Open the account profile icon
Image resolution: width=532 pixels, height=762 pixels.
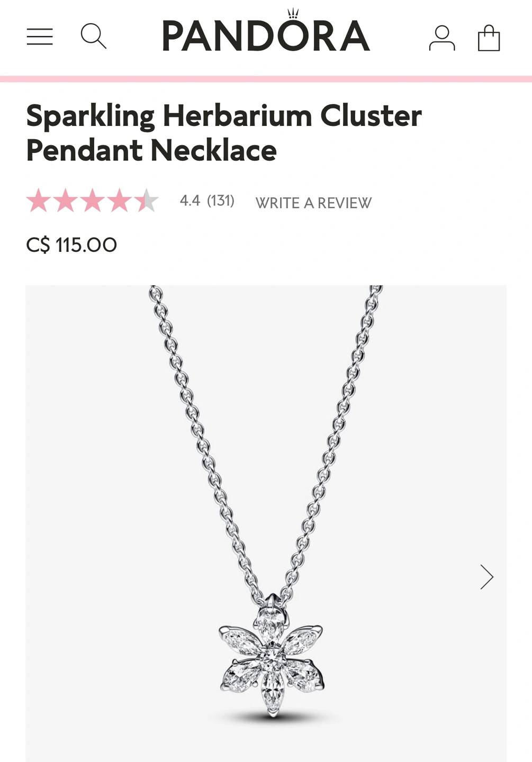[x=442, y=38]
